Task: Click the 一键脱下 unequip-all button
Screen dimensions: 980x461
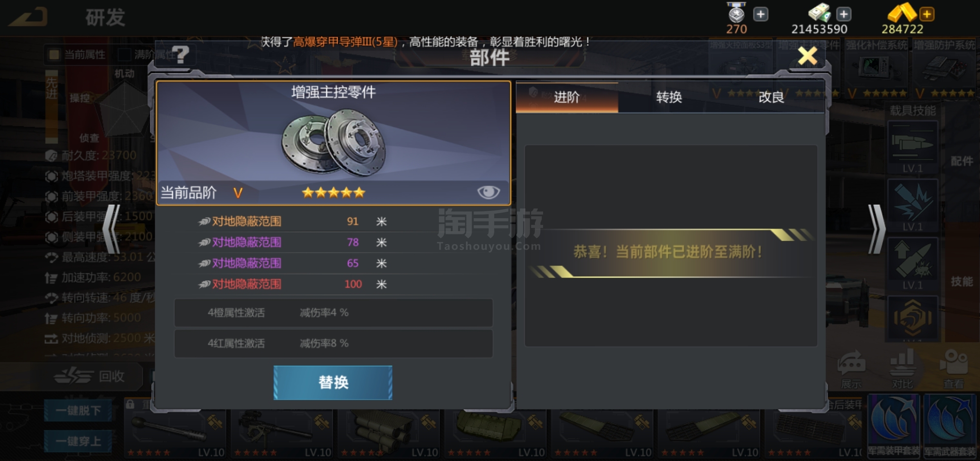Action: coord(78,410)
